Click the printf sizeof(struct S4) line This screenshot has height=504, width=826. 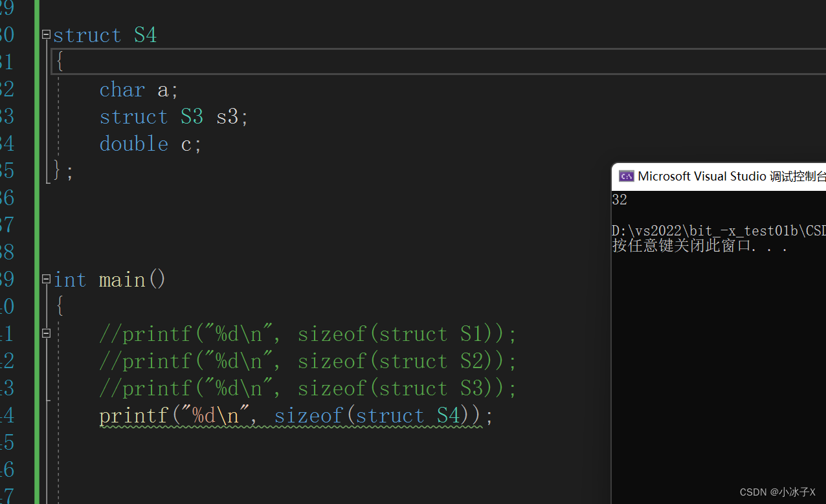tap(296, 415)
